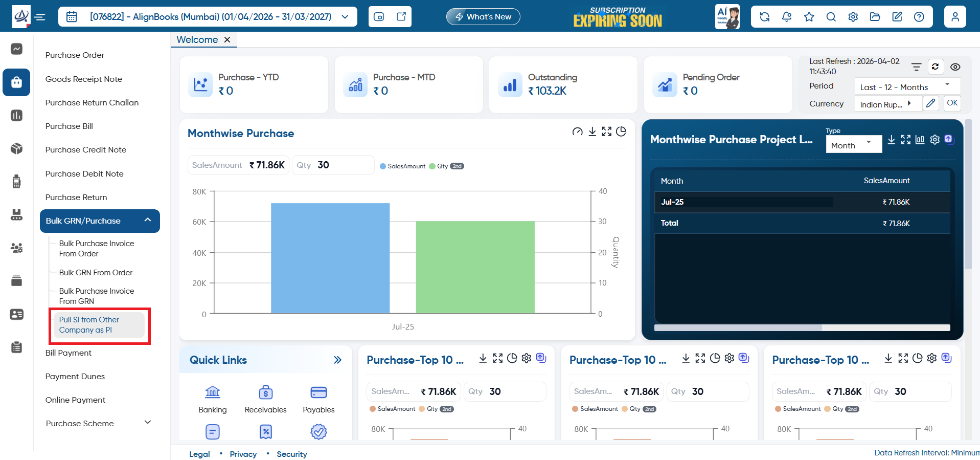
Task: Open the Type Month dropdown
Action: (854, 145)
